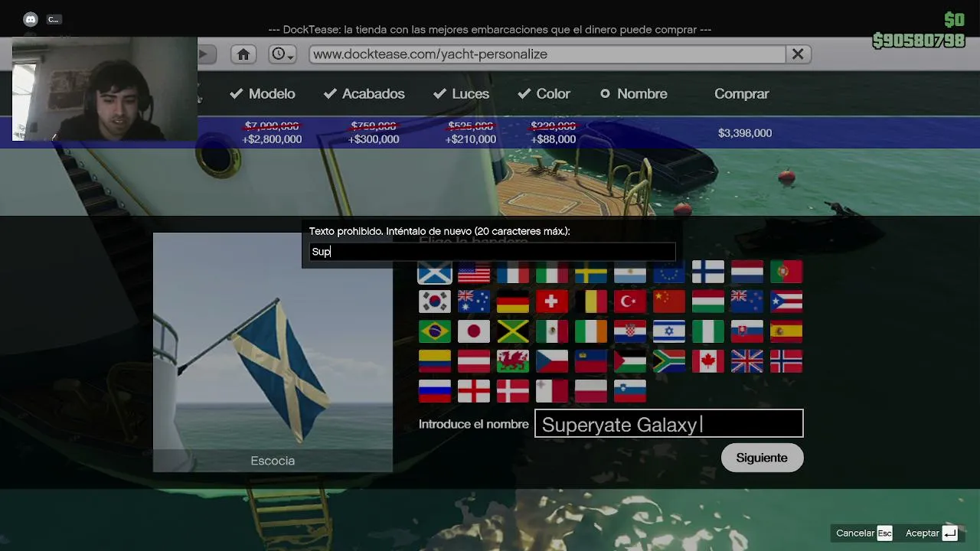Choose the Brazil flag
Image resolution: width=980 pixels, height=551 pixels.
435,331
